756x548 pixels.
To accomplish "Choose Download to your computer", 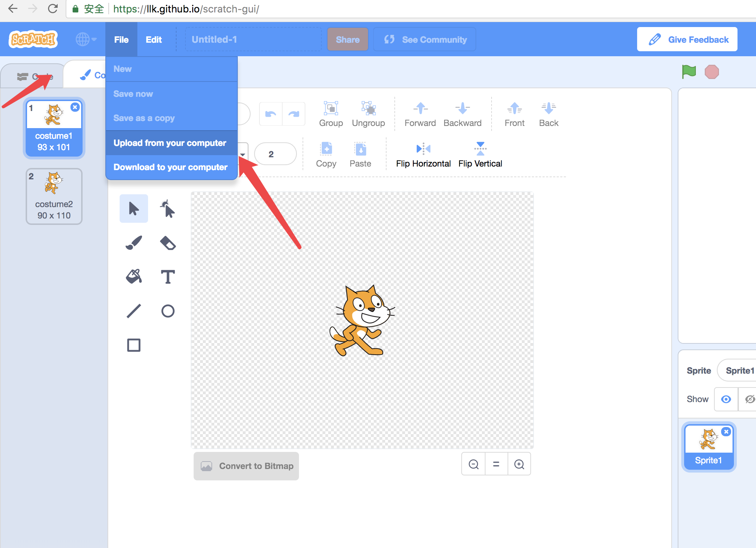I will [172, 167].
